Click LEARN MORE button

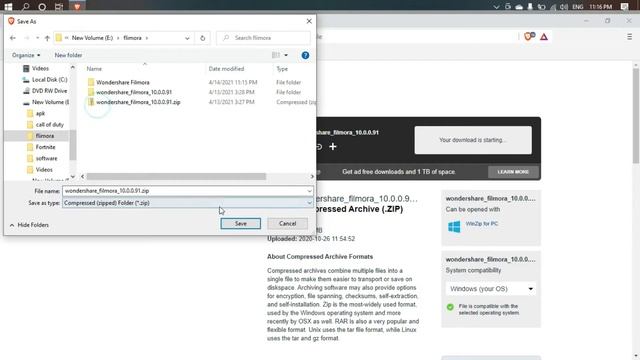(513, 172)
